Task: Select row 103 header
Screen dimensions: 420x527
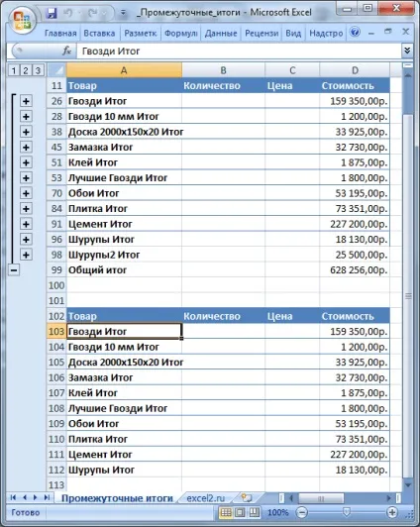Action: 56,332
